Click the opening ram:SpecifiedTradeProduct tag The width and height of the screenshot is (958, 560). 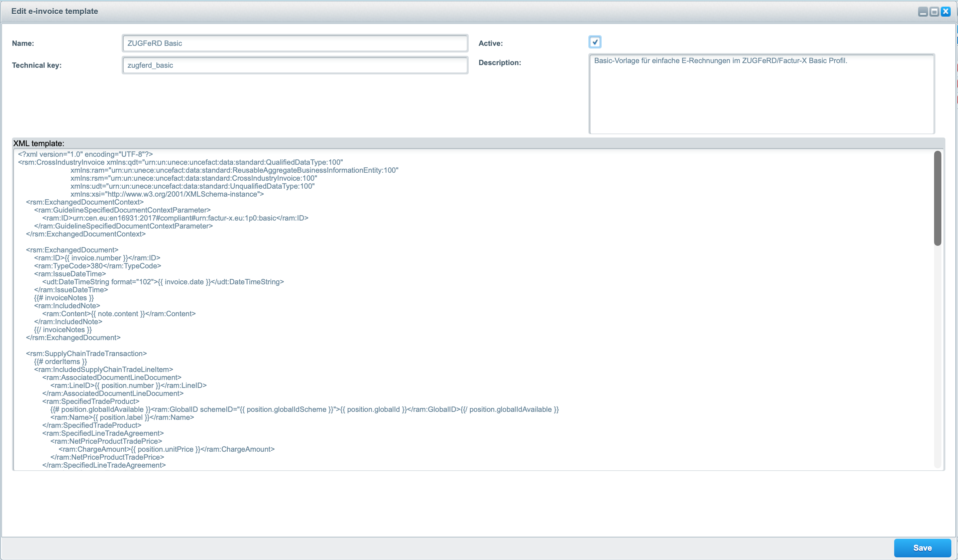pyautogui.click(x=91, y=402)
